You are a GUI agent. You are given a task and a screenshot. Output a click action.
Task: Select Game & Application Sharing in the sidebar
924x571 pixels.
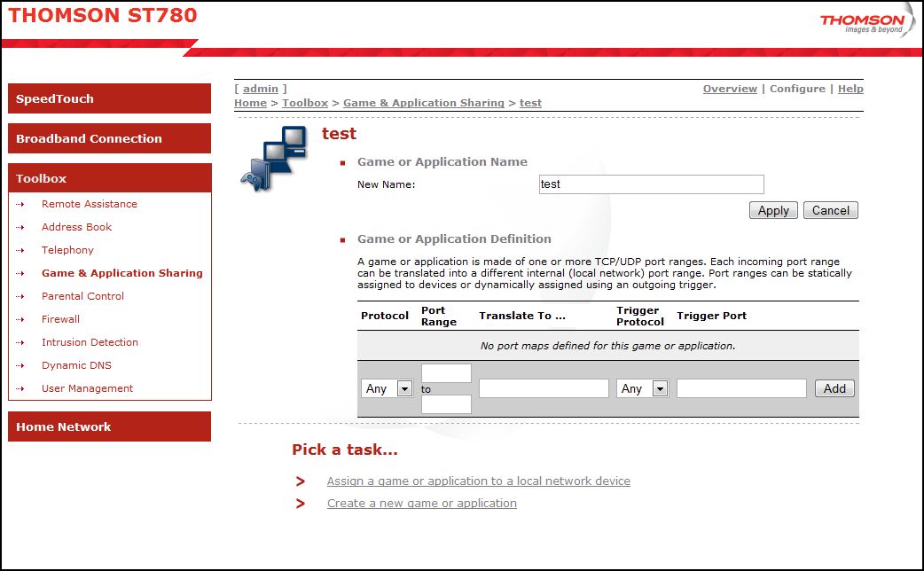point(122,273)
